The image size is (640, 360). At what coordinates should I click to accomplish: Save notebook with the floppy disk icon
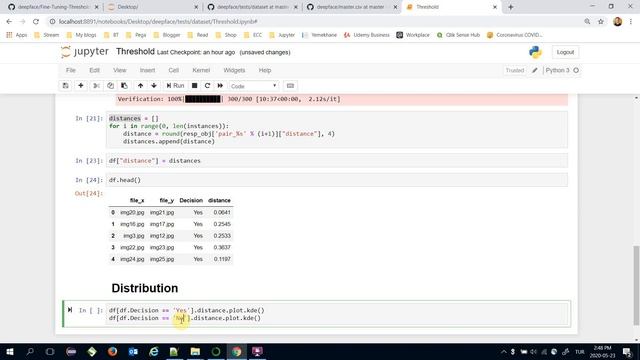click(65, 86)
